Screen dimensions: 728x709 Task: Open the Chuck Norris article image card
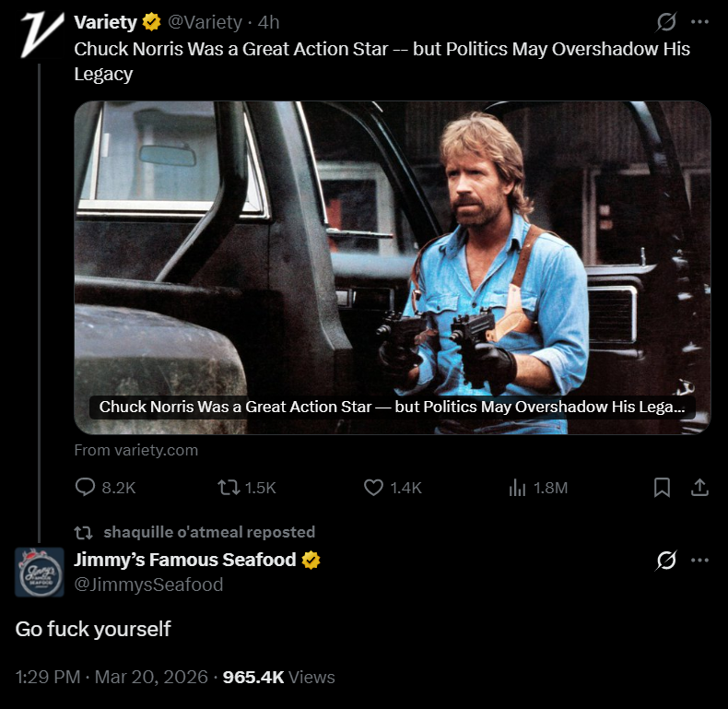click(x=393, y=267)
